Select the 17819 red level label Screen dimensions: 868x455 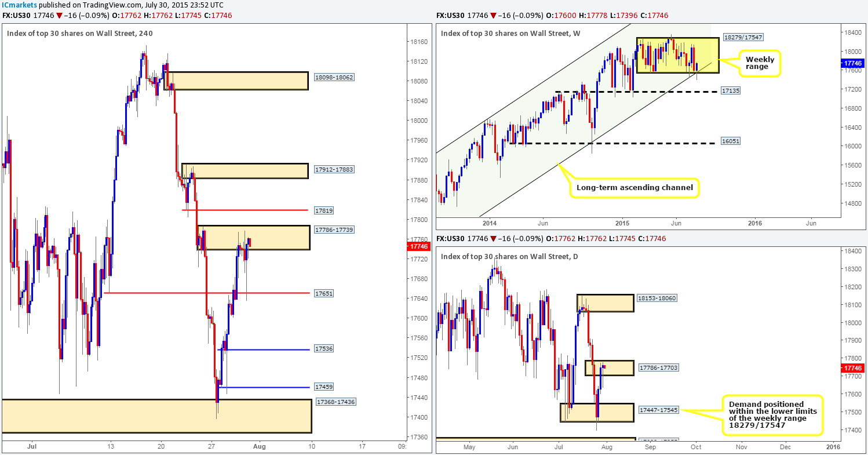(324, 210)
